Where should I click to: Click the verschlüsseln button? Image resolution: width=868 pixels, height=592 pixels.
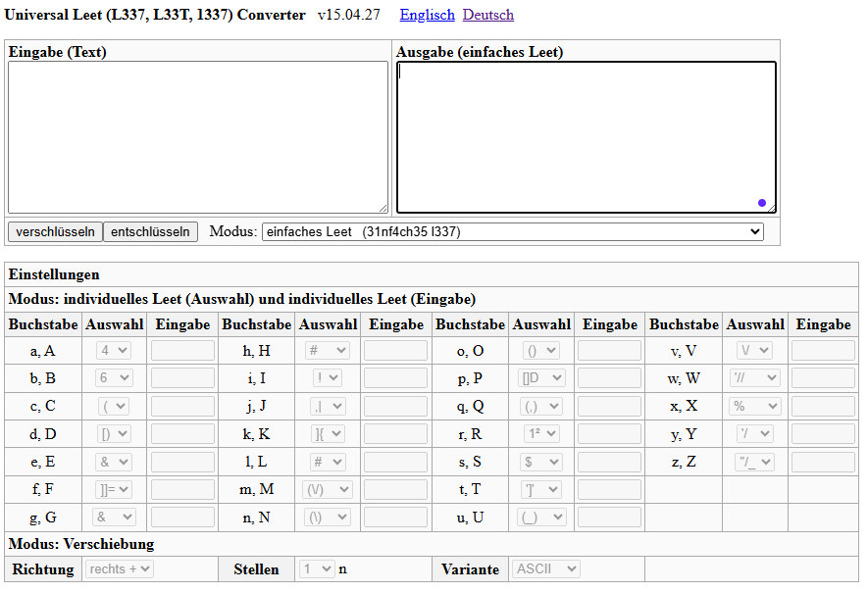click(x=55, y=232)
